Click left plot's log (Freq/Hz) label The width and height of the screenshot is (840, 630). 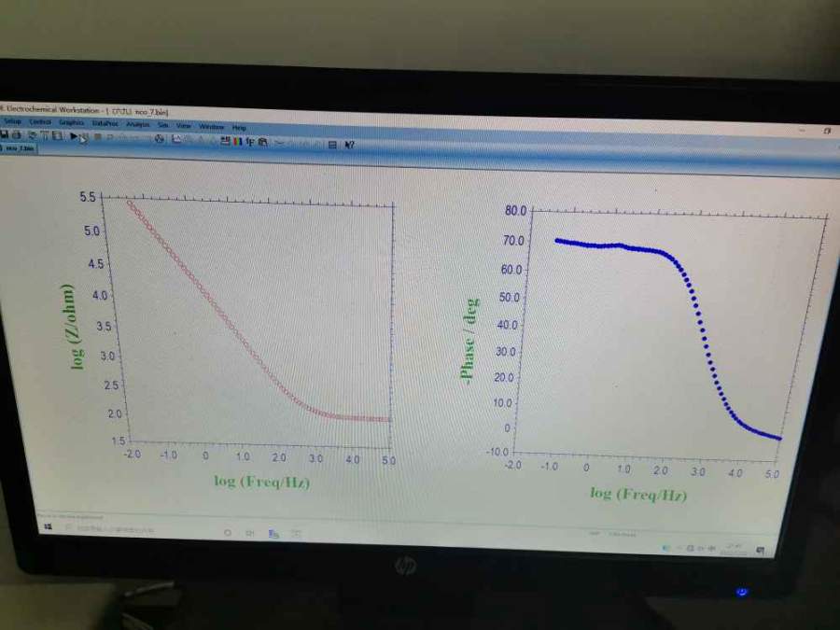coord(262,482)
